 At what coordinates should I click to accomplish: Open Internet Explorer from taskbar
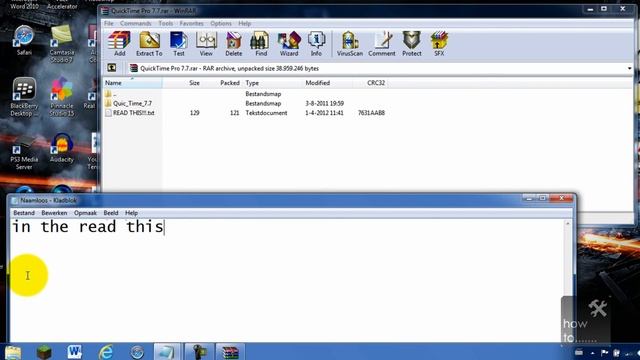pyautogui.click(x=106, y=352)
